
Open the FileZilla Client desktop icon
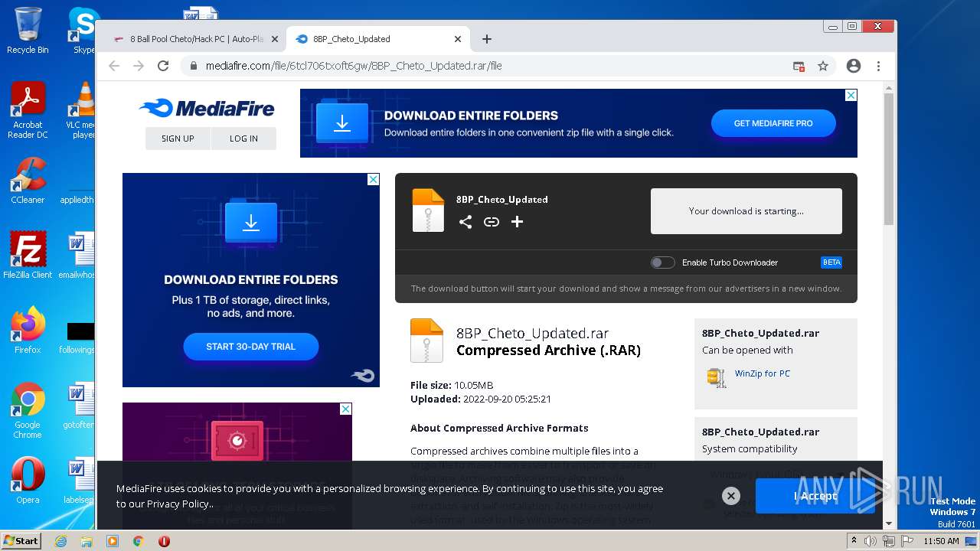[28, 256]
